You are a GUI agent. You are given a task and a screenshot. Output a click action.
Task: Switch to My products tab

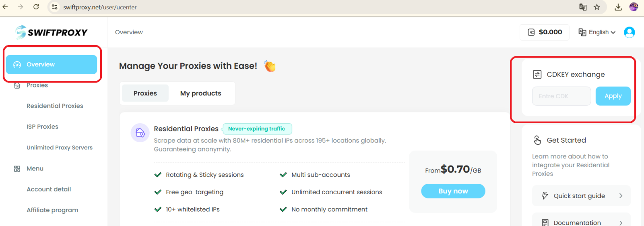200,93
